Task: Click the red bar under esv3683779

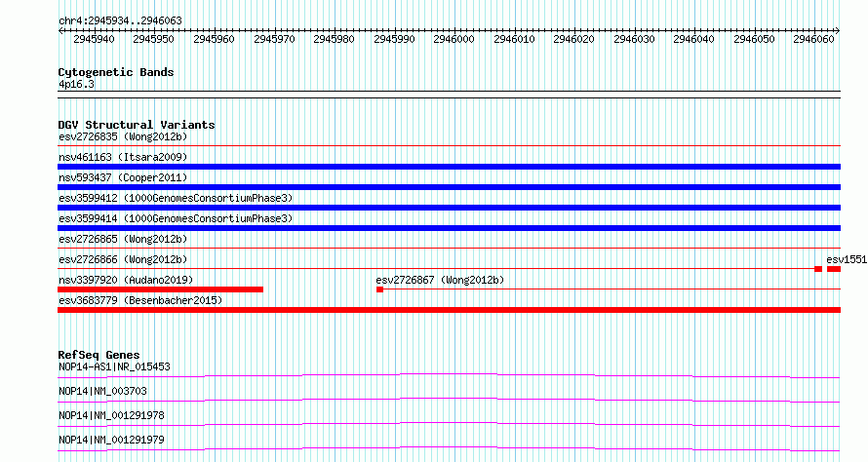Action: [449, 310]
